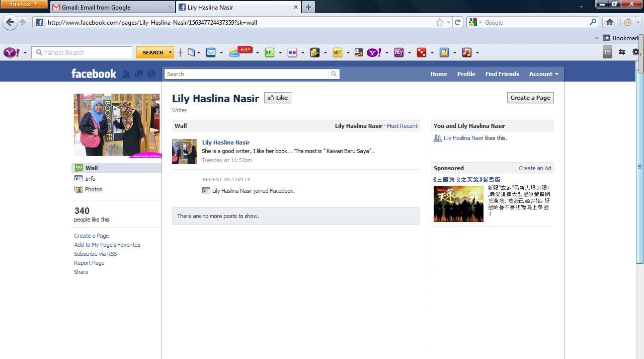The image size is (644, 359).
Task: Open the page profile photo thumbnail
Action: click(x=117, y=126)
